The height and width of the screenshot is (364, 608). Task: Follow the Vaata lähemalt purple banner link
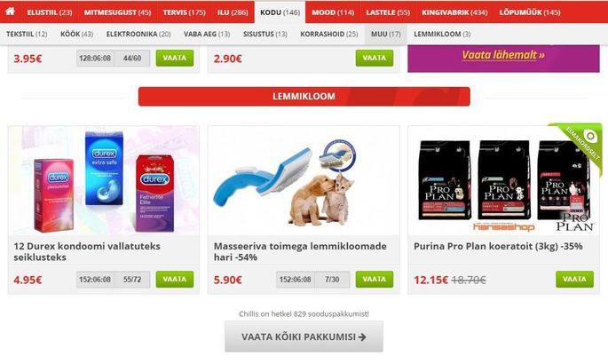point(503,55)
